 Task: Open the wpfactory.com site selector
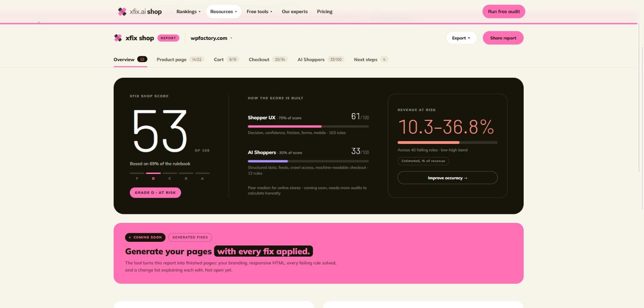click(x=211, y=38)
